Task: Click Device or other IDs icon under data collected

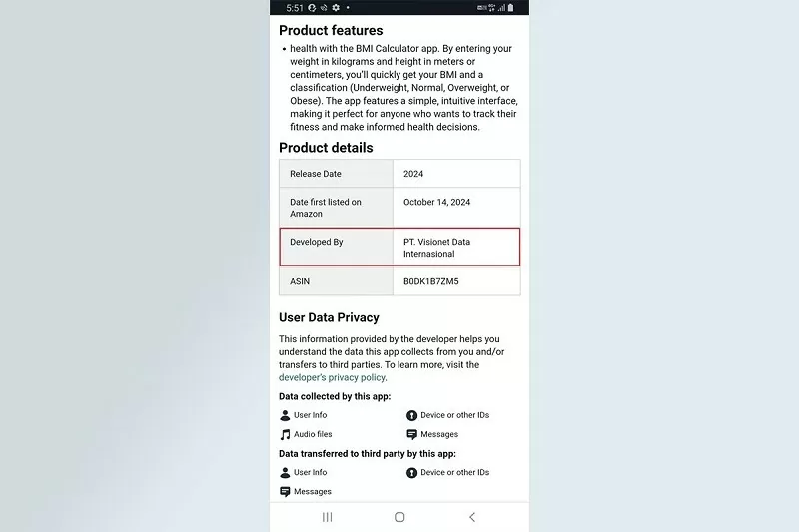Action: tap(411, 415)
